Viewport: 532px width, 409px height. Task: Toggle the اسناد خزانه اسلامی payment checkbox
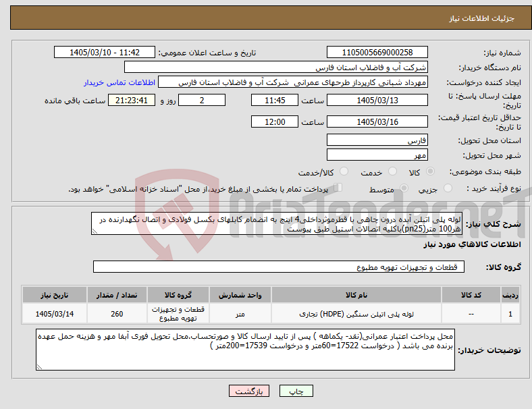[x=338, y=188]
